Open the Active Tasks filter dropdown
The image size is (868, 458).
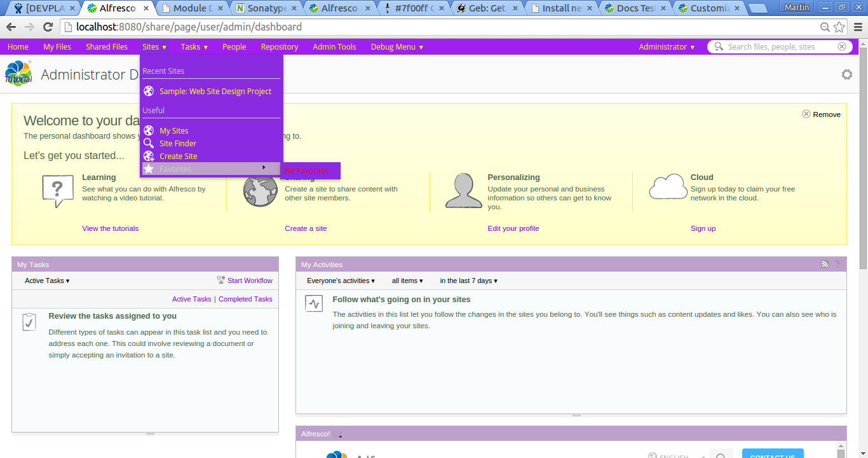46,280
